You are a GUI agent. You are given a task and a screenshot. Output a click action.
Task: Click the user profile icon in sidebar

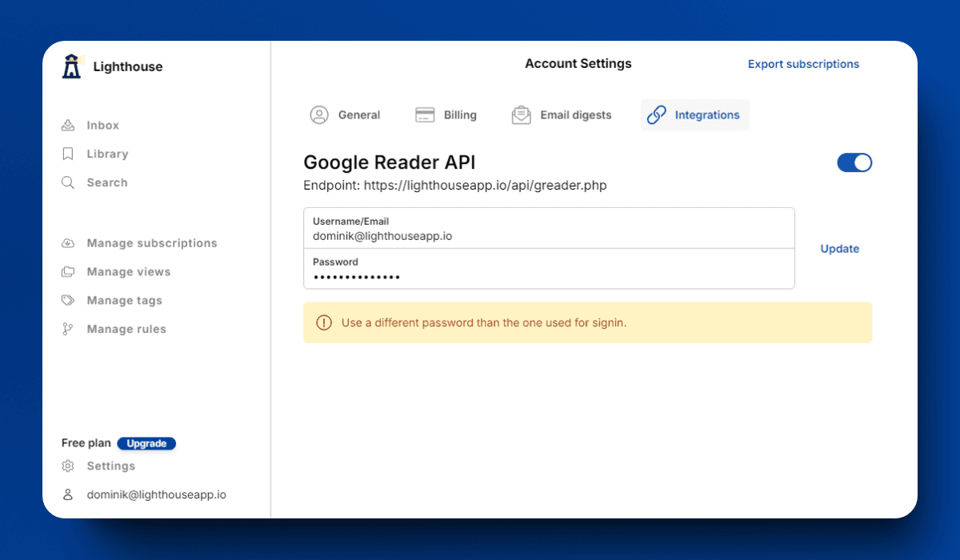pyautogui.click(x=68, y=495)
